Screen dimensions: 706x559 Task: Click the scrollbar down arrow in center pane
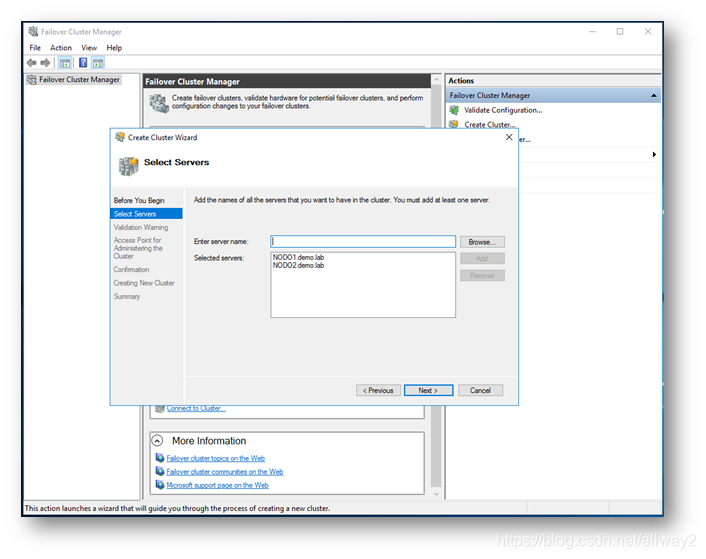click(436, 494)
